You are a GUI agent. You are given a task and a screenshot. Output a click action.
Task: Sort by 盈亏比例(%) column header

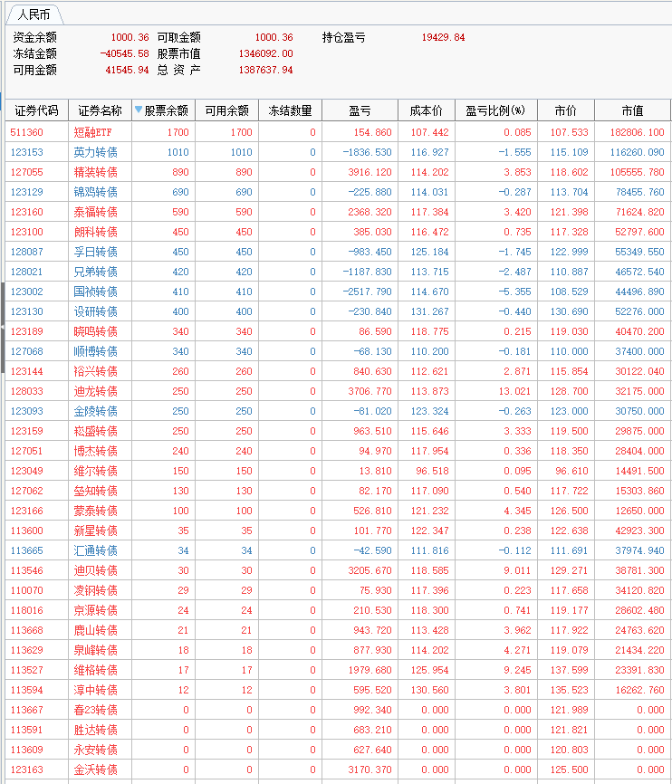[x=496, y=110]
